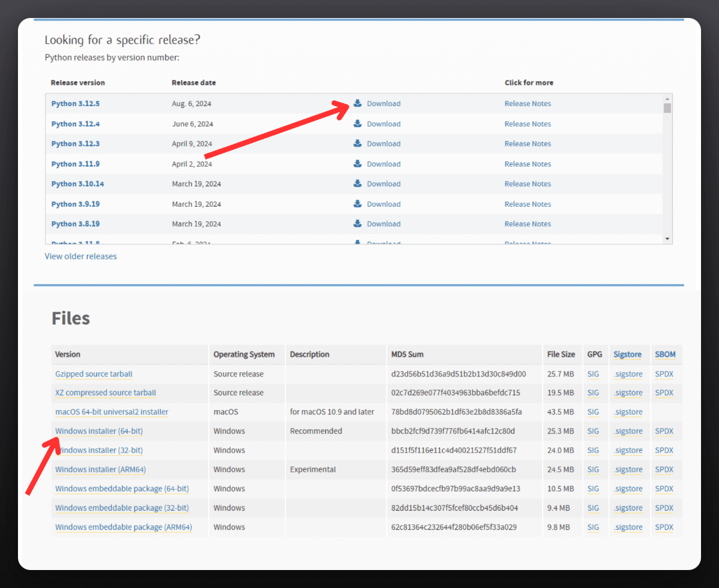
Task: Click the Files section heading
Action: pyautogui.click(x=71, y=318)
